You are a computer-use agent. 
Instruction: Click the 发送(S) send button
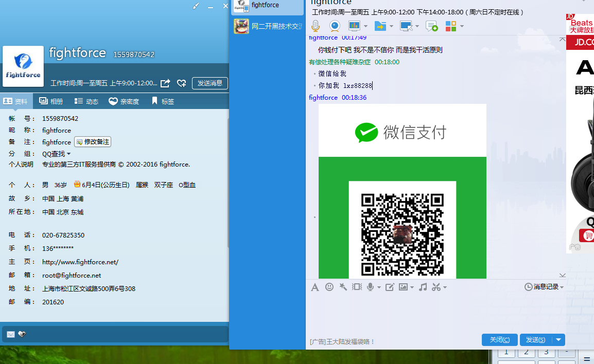pos(536,340)
